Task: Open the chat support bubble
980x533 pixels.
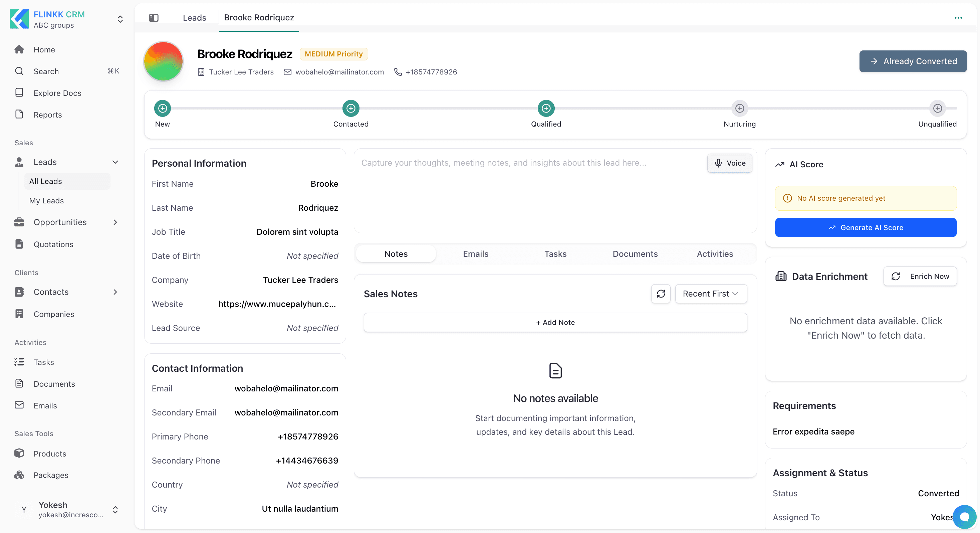Action: [x=964, y=517]
